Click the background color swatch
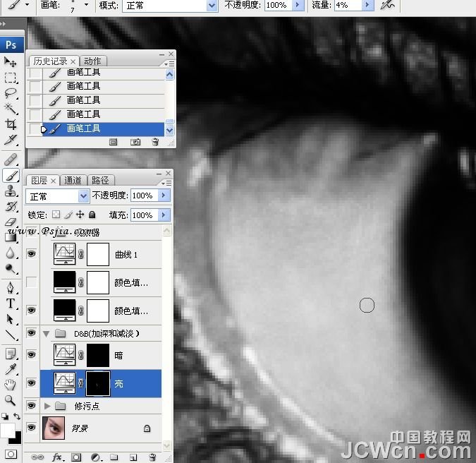Screen dimensions: 476x463 (x=17, y=440)
